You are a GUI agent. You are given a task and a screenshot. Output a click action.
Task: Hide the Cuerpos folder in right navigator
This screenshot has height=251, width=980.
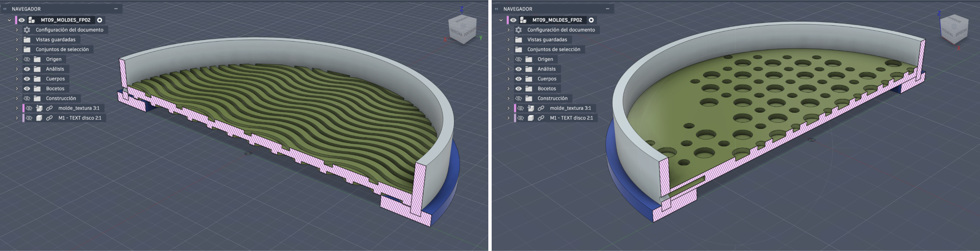pyautogui.click(x=519, y=79)
